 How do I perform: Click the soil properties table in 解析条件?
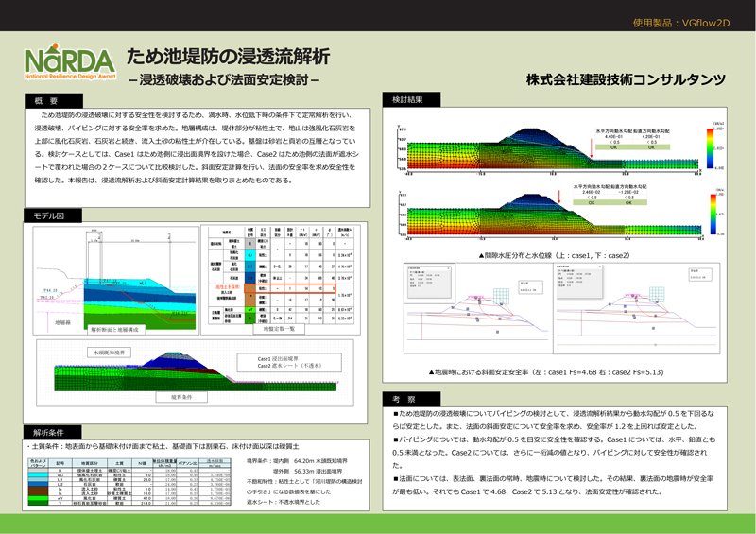pyautogui.click(x=129, y=481)
